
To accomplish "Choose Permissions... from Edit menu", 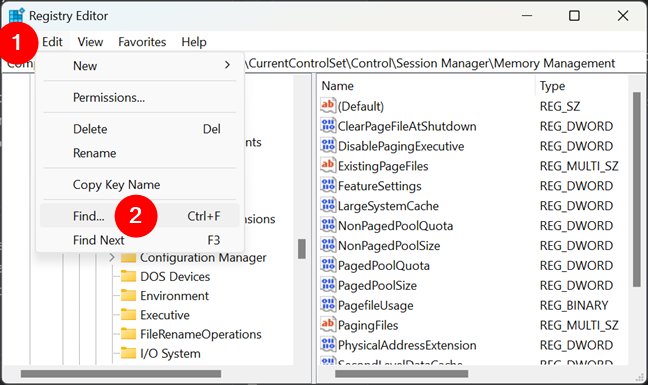I will click(x=140, y=97).
